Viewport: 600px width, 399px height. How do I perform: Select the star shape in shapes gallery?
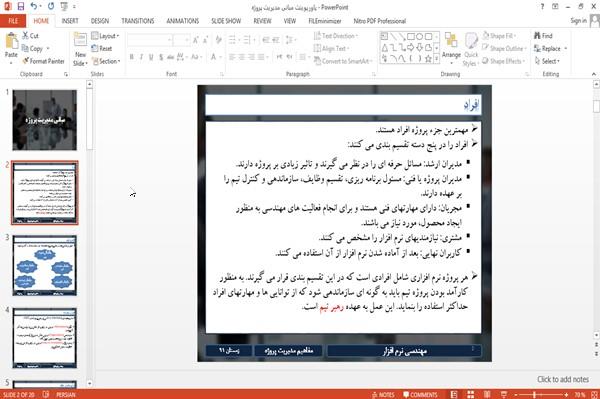click(429, 59)
